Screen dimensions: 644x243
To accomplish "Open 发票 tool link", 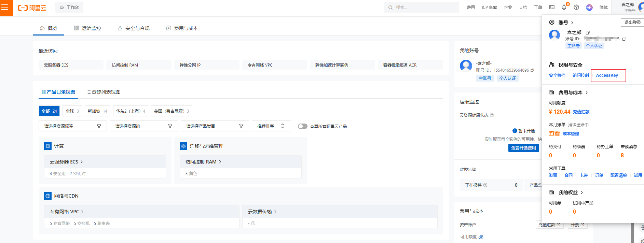I will point(553,175).
